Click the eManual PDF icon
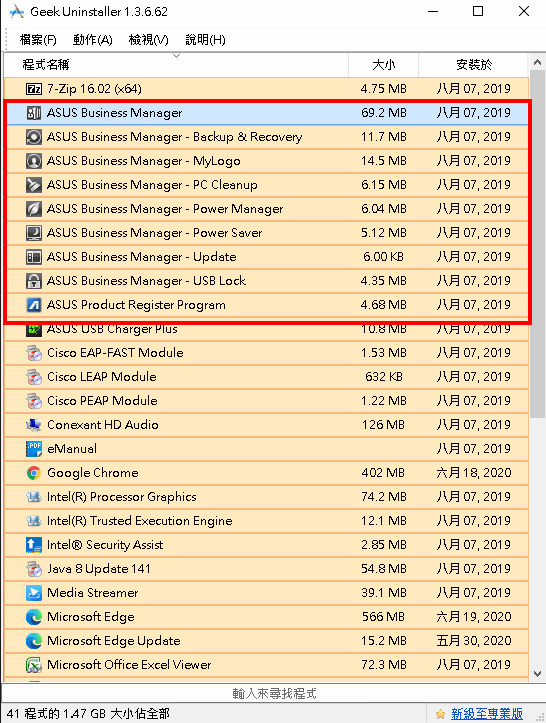 (34, 449)
